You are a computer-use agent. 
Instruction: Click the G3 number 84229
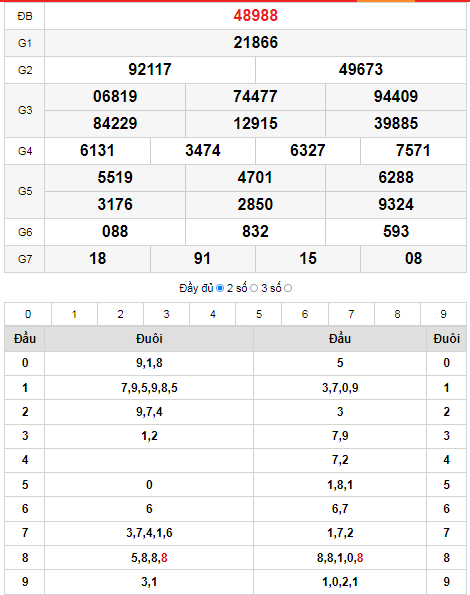tap(115, 123)
